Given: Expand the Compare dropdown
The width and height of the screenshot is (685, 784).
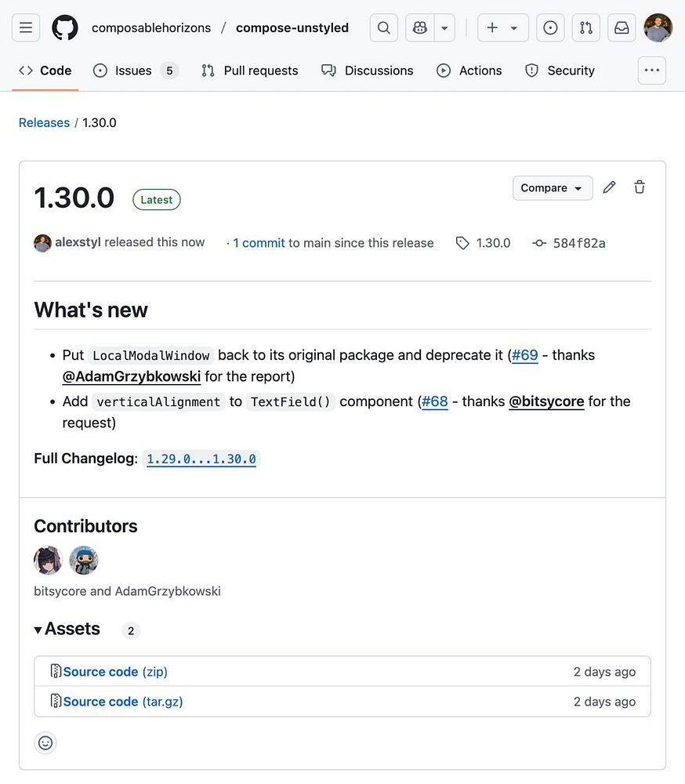Looking at the screenshot, I should [552, 188].
